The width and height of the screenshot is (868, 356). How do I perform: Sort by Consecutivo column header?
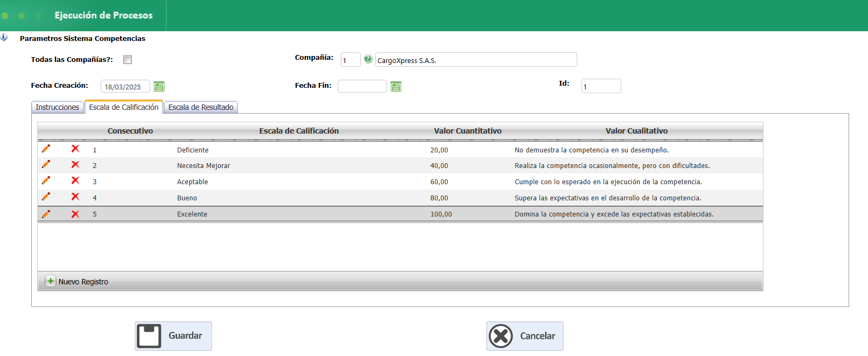click(x=130, y=131)
